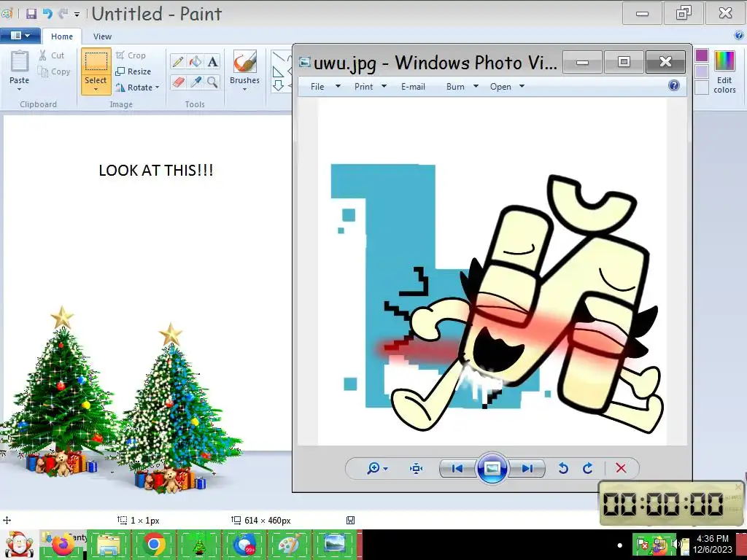Open Thunderbird with 99+ badge on taskbar
Viewport: 747px width, 560px height.
point(244,545)
